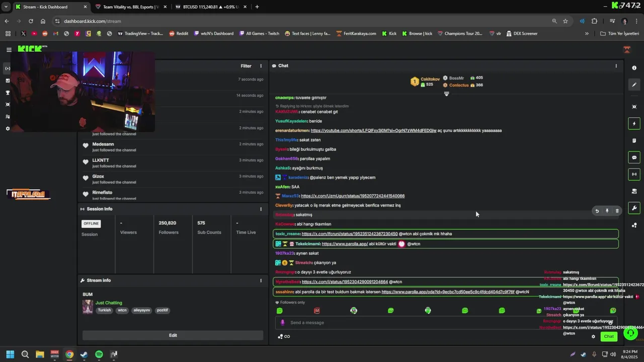Open the Windows Start menu

10,354
